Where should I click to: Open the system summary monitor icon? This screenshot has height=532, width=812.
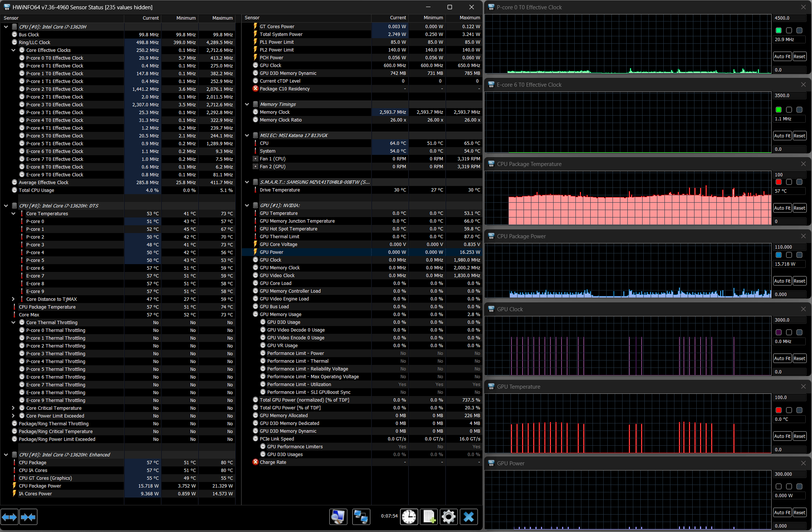point(338,517)
